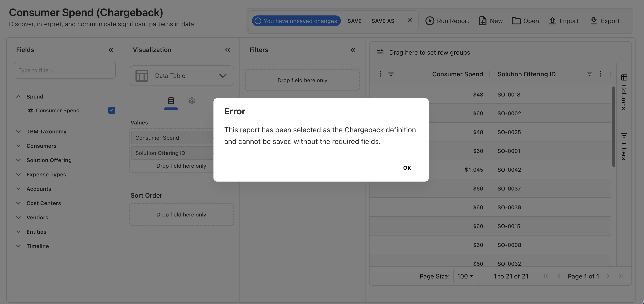
Task: Collapse the Fields panel
Action: tap(111, 50)
